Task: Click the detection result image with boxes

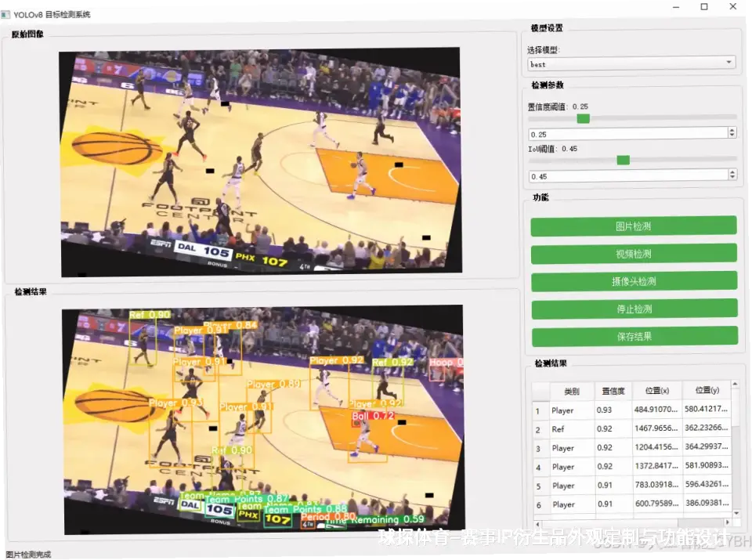Action: (x=263, y=420)
